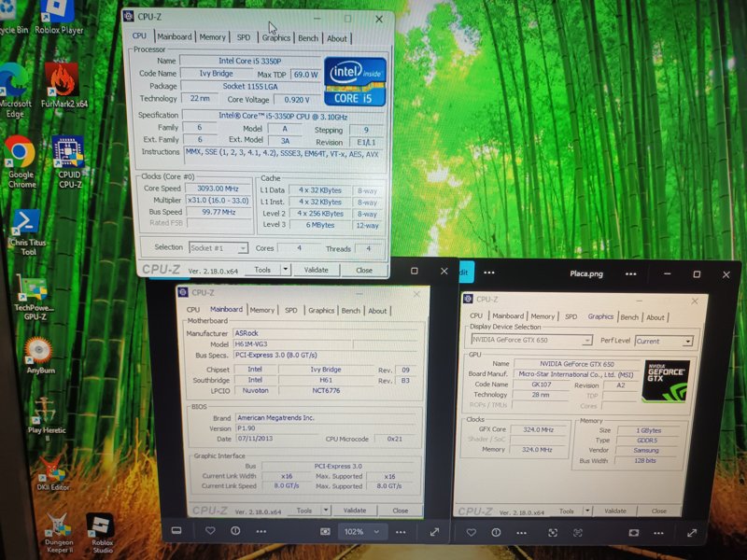Expand the NVIDIA GeForce GTX 650 device dropdown
747x560 pixels.
(x=587, y=340)
